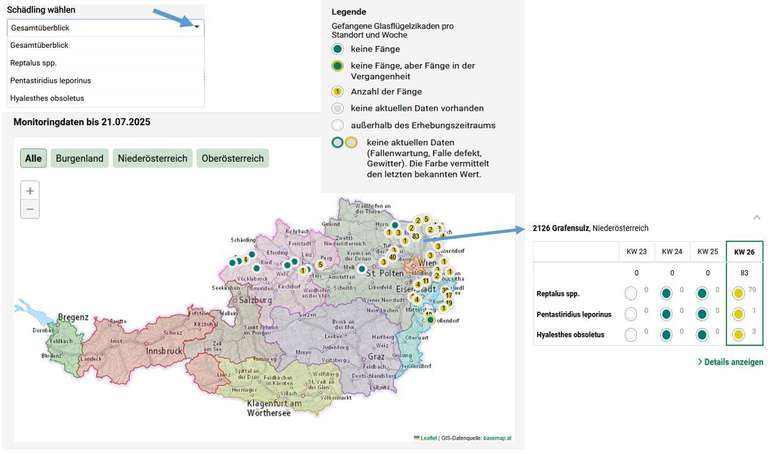Open the Schädling wählen dropdown arrow

coord(197,27)
